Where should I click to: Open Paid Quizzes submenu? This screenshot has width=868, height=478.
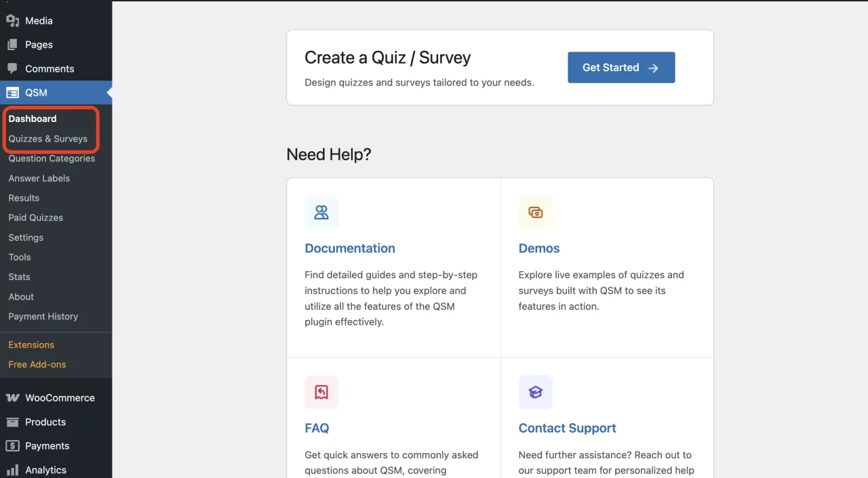36,218
